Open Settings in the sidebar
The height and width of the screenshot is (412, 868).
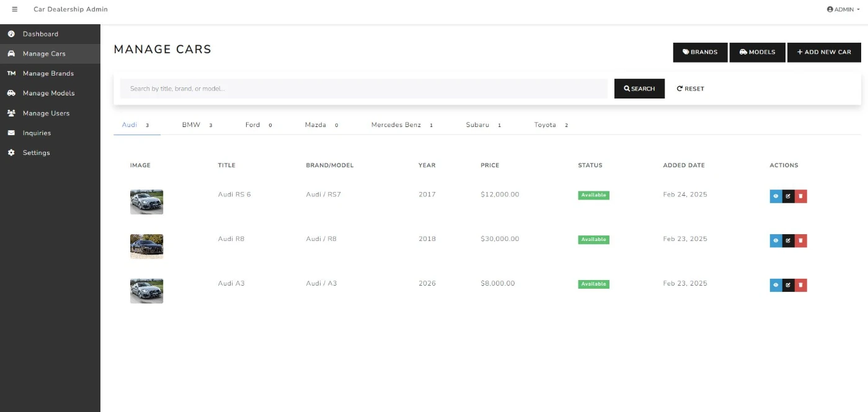pos(36,153)
